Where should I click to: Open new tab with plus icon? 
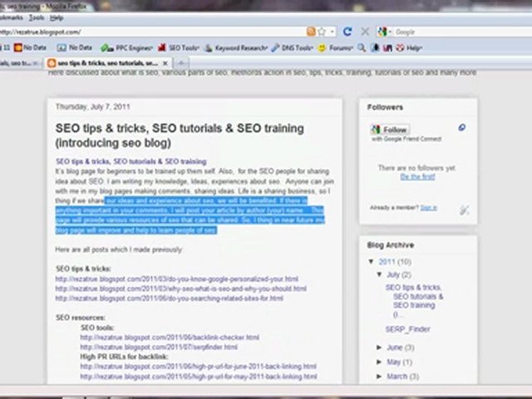coord(182,63)
